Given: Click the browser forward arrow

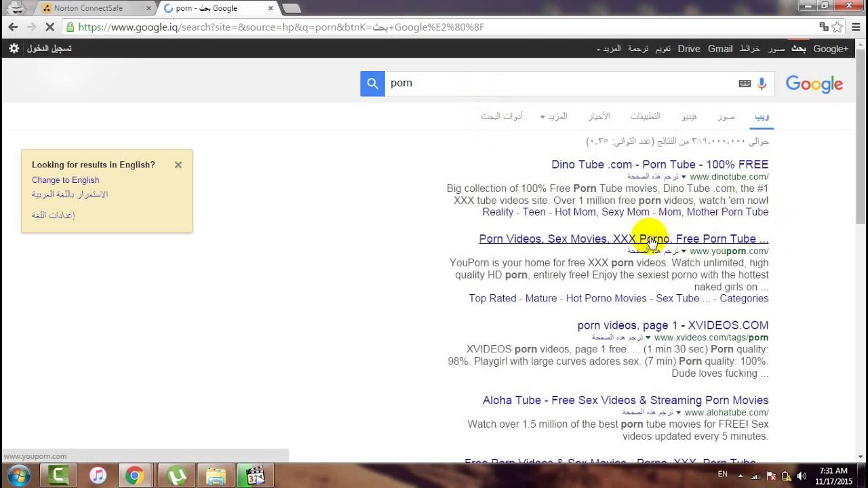Looking at the screenshot, I should coord(31,27).
